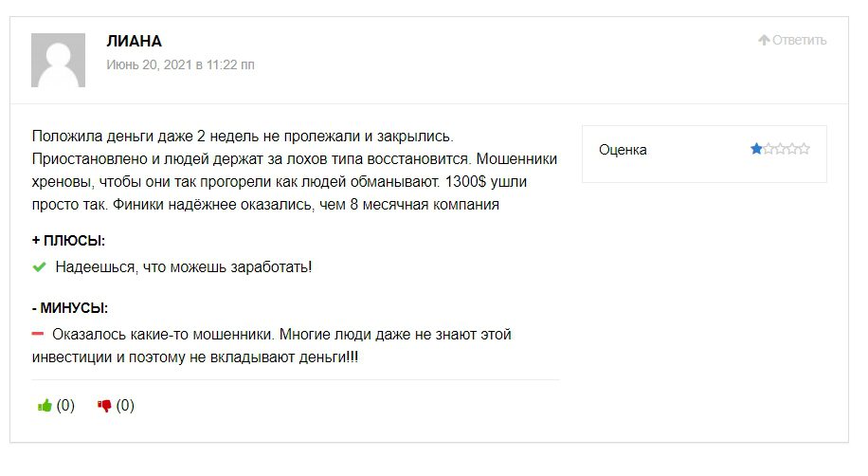Open the ЛИАНА author name
This screenshot has height=476, width=868.
pyautogui.click(x=134, y=42)
